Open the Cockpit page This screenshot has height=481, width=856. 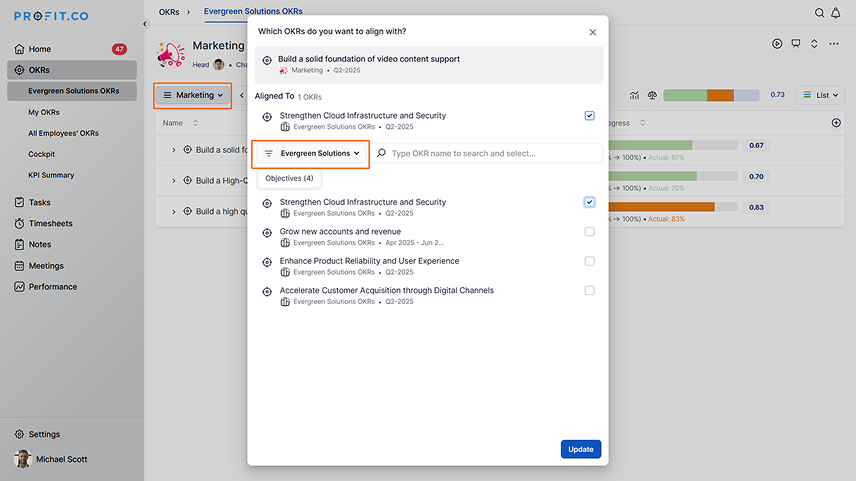[x=41, y=154]
